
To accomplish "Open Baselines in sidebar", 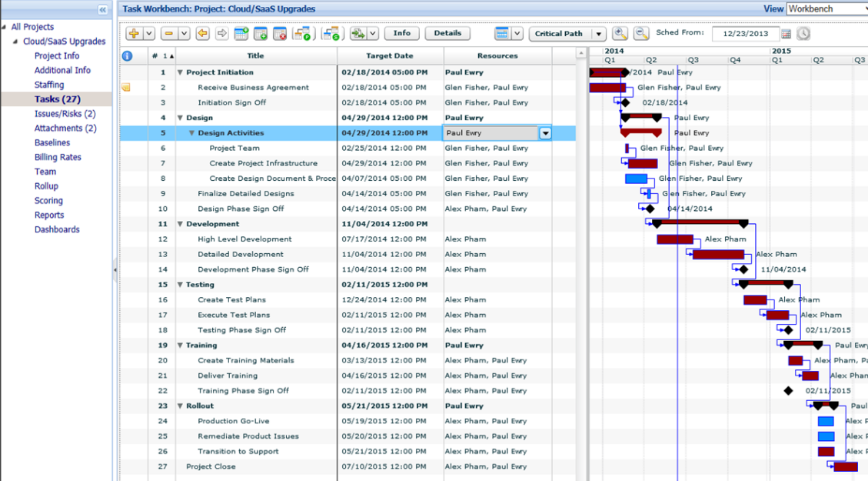I will coord(52,142).
